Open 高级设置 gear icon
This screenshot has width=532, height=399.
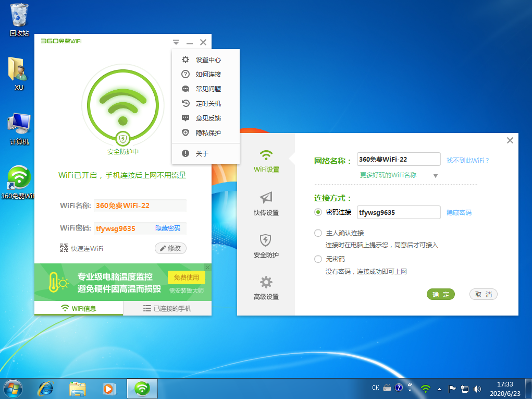pos(266,283)
